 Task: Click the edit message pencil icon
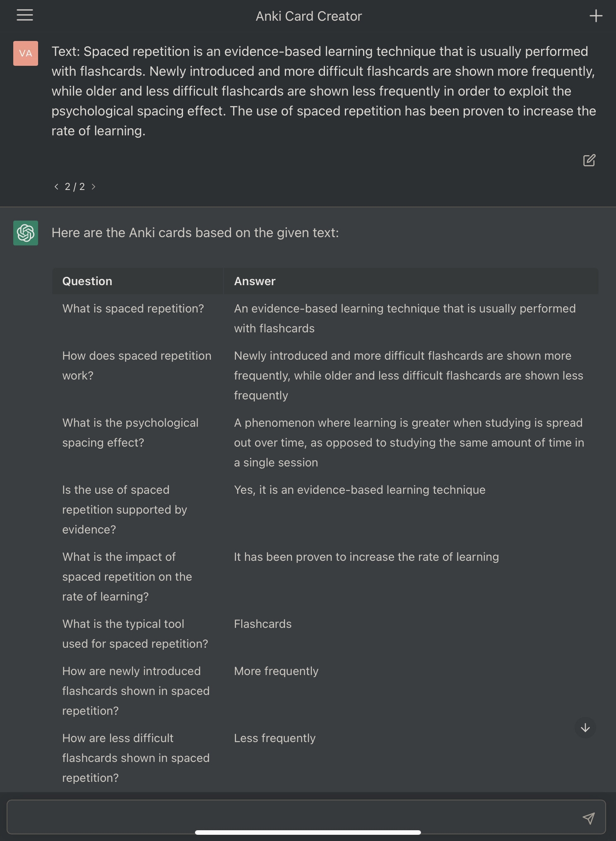[589, 161]
